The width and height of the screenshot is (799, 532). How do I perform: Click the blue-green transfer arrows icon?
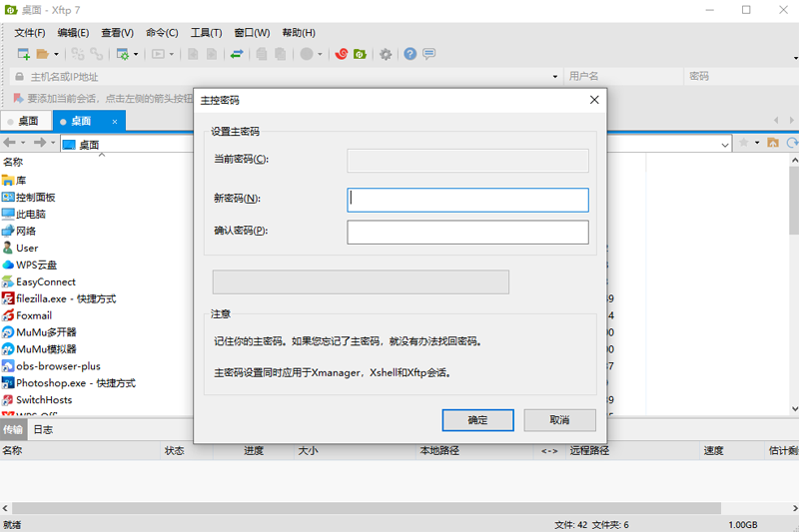(x=237, y=54)
